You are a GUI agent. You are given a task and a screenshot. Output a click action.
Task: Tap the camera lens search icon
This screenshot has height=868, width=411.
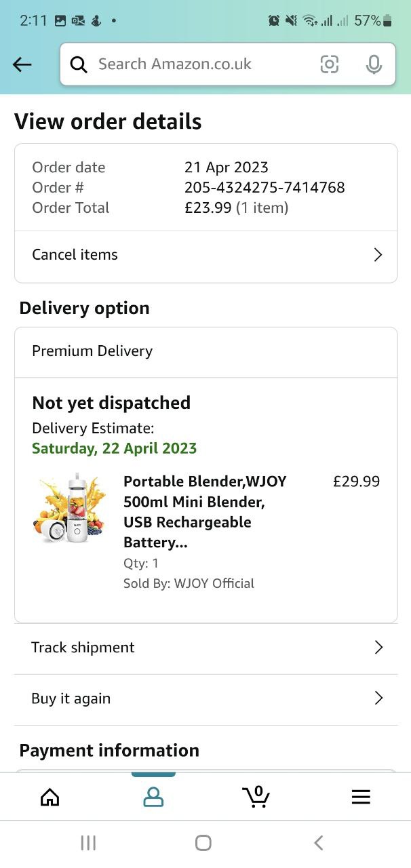pyautogui.click(x=329, y=64)
